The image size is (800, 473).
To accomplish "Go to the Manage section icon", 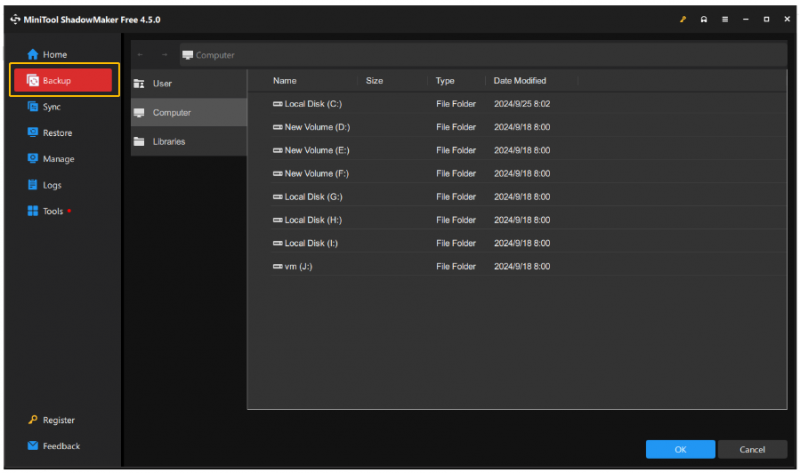I will coord(33,159).
